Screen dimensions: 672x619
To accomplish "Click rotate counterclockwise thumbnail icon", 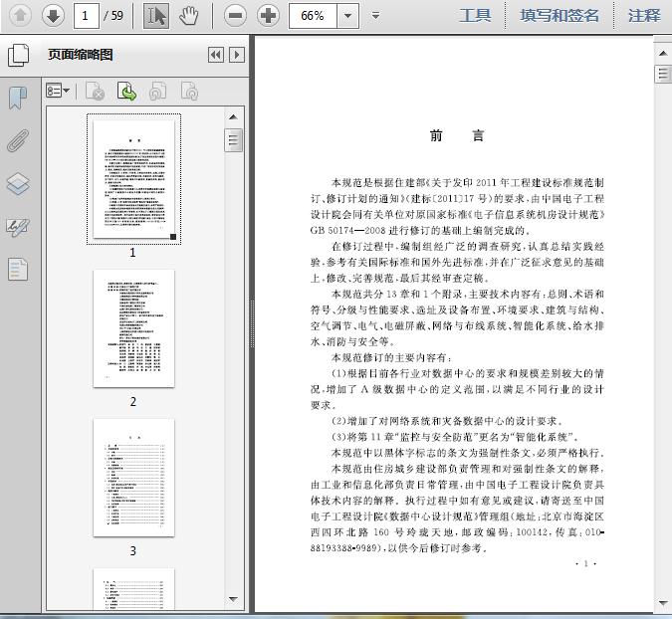I will [157, 92].
